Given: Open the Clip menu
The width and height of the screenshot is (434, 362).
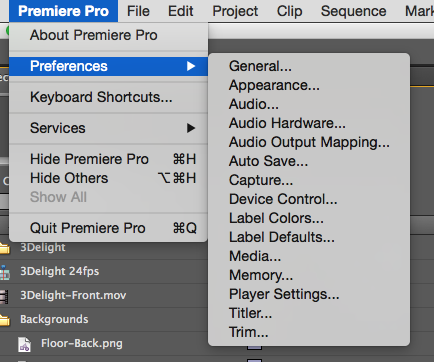Looking at the screenshot, I should (x=289, y=11).
